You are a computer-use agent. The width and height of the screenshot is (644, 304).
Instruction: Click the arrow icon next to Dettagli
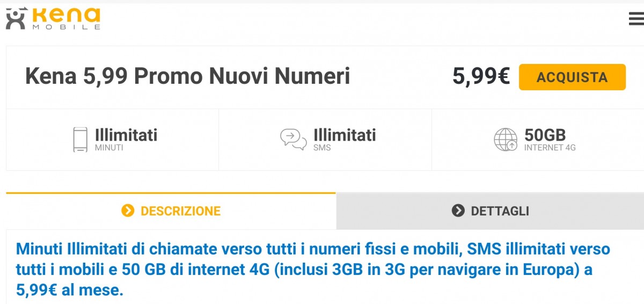click(x=458, y=211)
